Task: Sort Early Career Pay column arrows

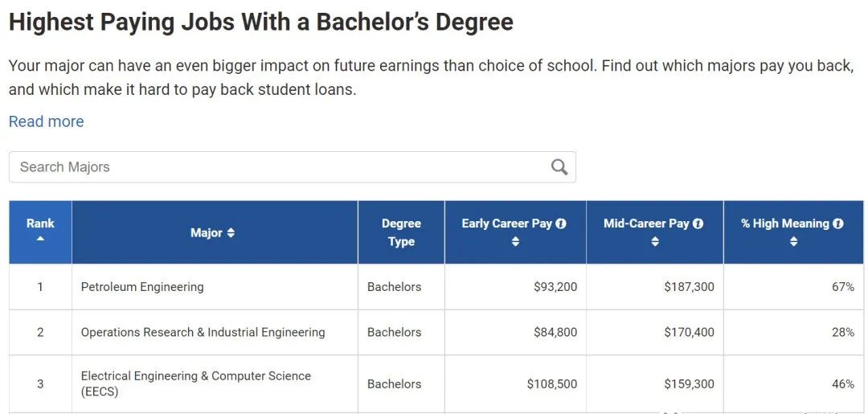Action: (x=515, y=241)
